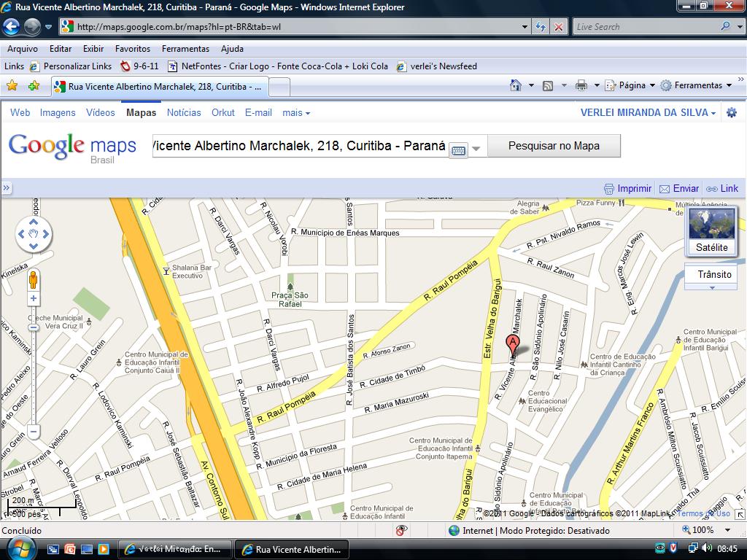Screen dimensions: 747x560
Task: Expand the side panel with double-arrow icon
Action: (6, 187)
